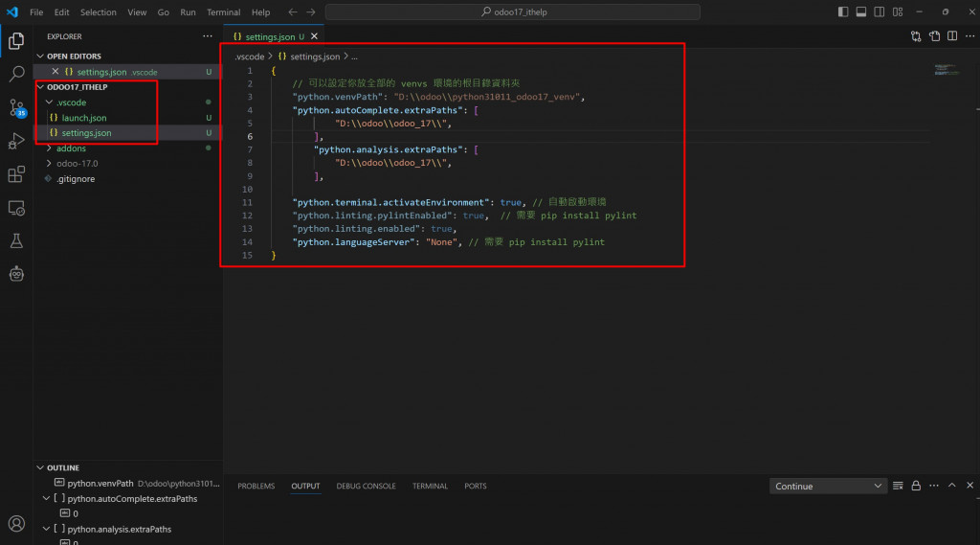Split the editor to the right

952,36
